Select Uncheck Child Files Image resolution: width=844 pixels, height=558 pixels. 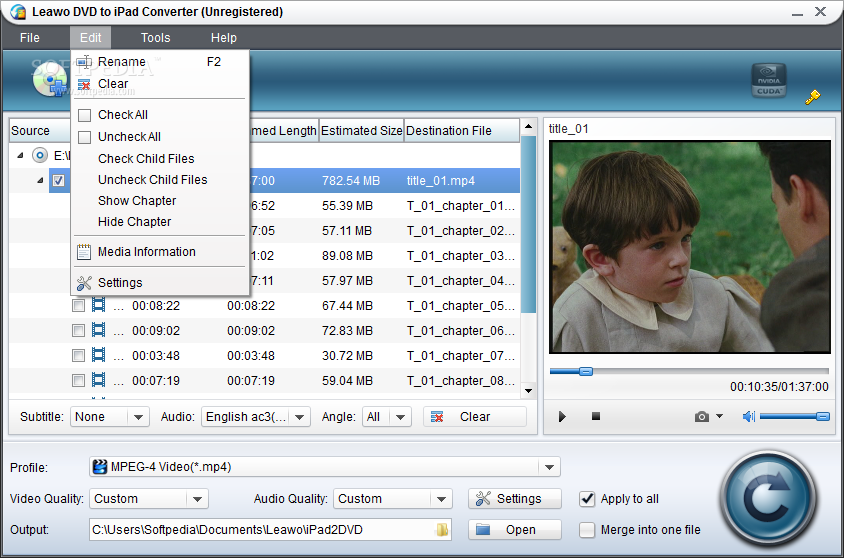160,179
